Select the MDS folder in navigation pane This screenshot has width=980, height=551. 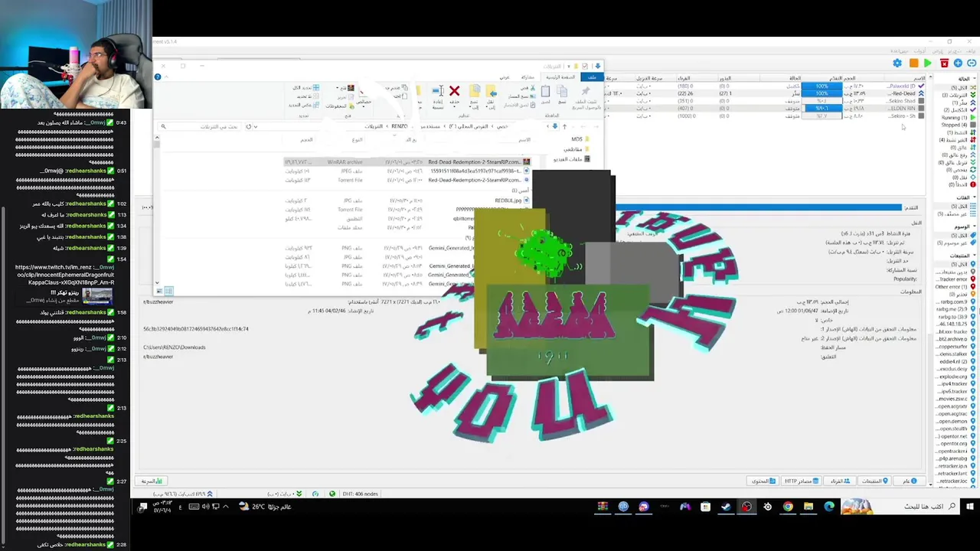580,139
